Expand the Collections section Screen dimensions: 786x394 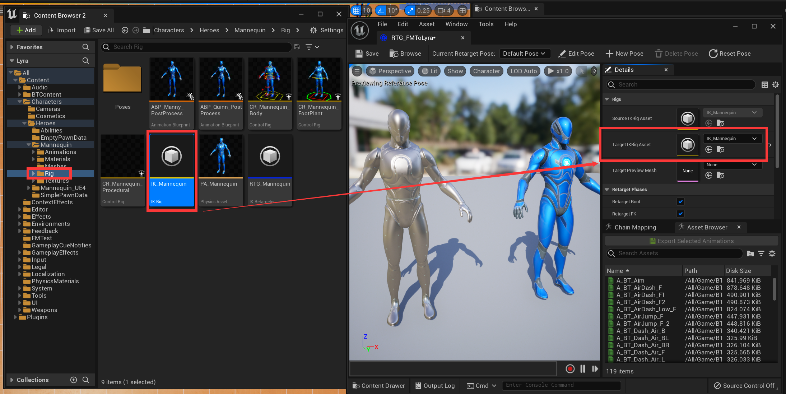click(x=12, y=380)
